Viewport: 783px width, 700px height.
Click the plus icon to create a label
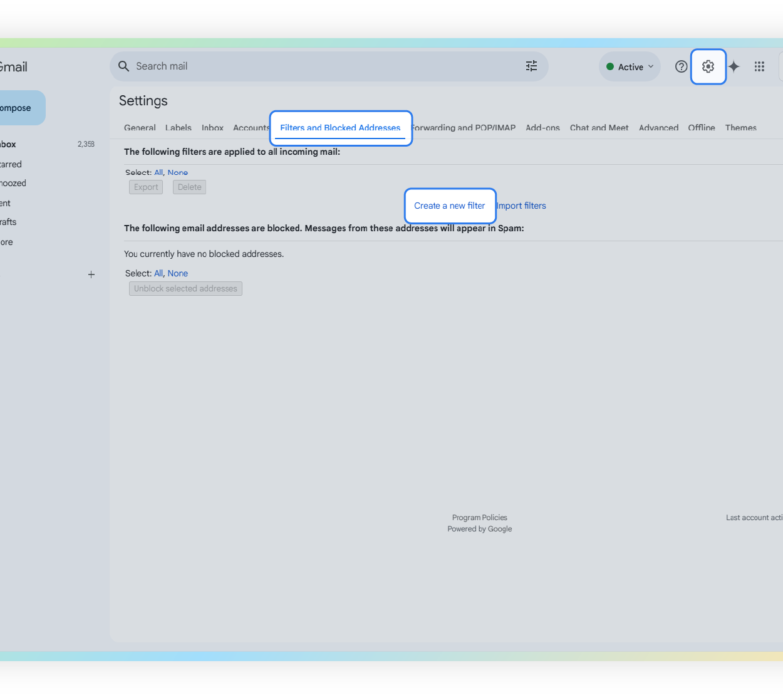[91, 274]
